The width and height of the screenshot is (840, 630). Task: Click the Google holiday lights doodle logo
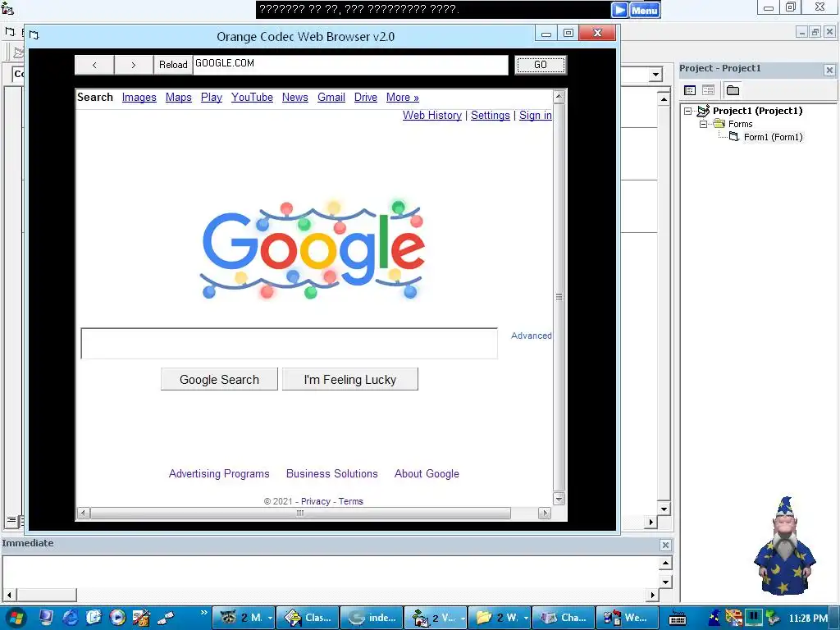pos(313,249)
